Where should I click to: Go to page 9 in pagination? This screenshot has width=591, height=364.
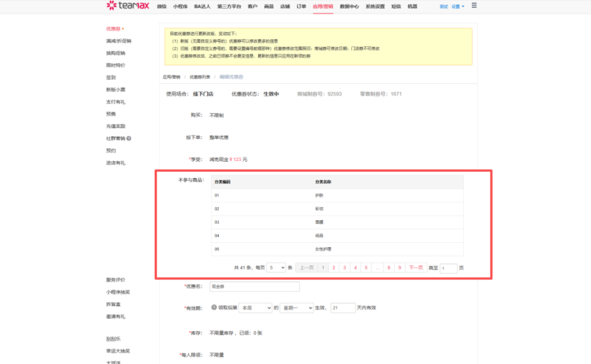(x=399, y=268)
